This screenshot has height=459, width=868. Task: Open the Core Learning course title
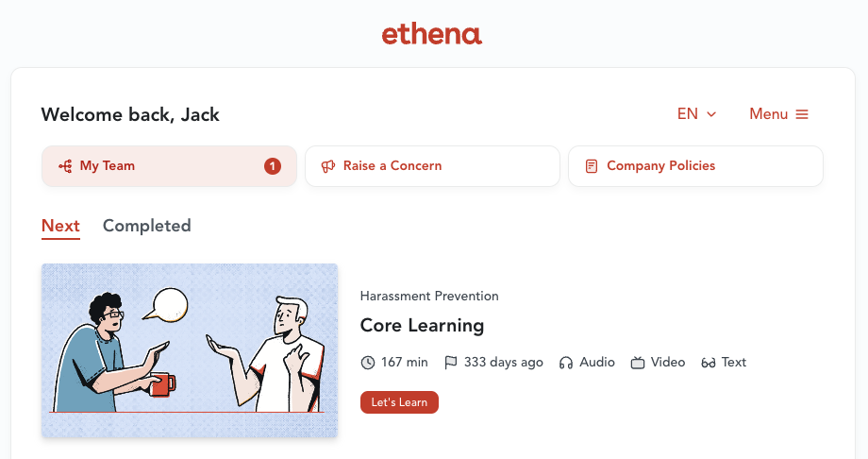pyautogui.click(x=422, y=326)
